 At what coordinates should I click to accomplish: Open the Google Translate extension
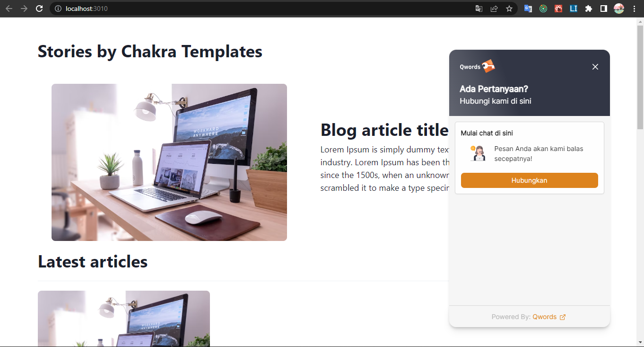tap(528, 9)
